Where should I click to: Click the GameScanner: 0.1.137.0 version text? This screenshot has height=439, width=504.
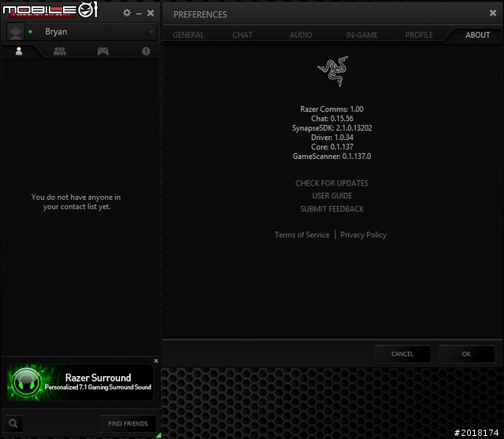332,157
